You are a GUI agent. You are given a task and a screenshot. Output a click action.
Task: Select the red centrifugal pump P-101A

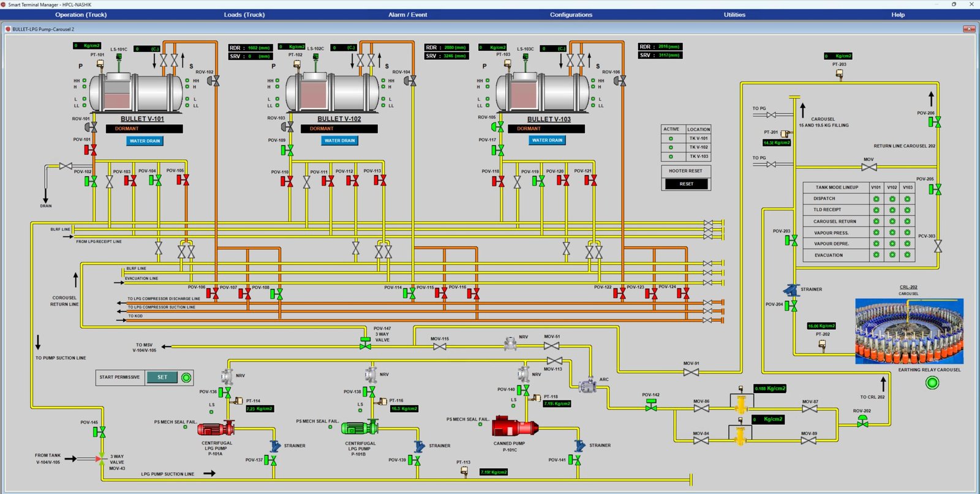click(216, 429)
